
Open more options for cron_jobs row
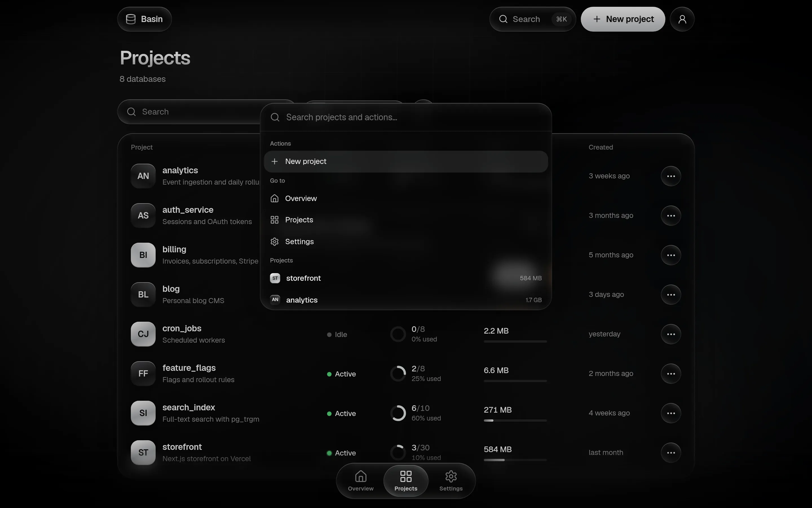coord(671,334)
